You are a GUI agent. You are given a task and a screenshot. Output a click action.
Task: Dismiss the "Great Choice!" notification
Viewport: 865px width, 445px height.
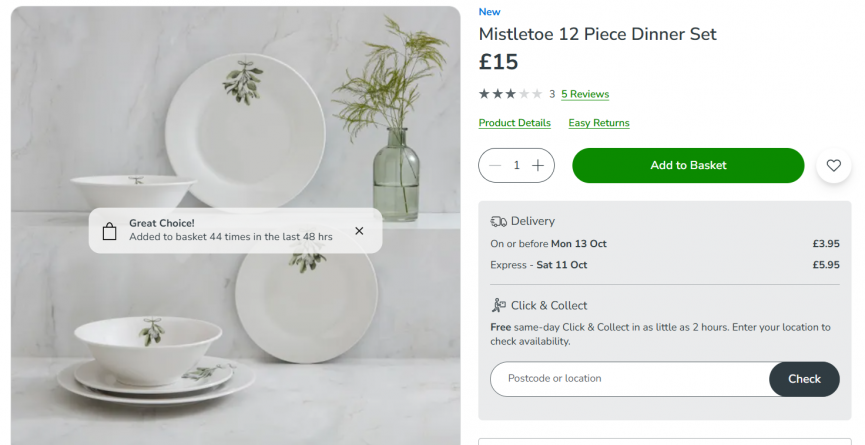(359, 231)
